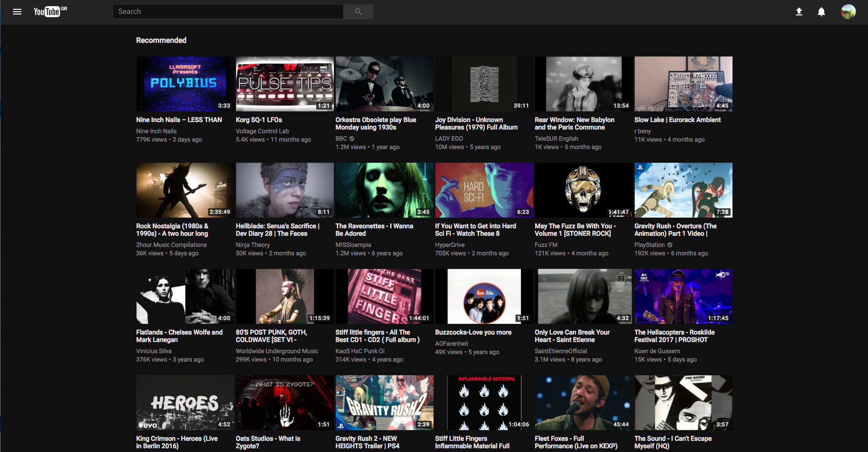Viewport: 868px width, 452px height.
Task: Go to Worldwide Underground Music channel
Action: [277, 351]
